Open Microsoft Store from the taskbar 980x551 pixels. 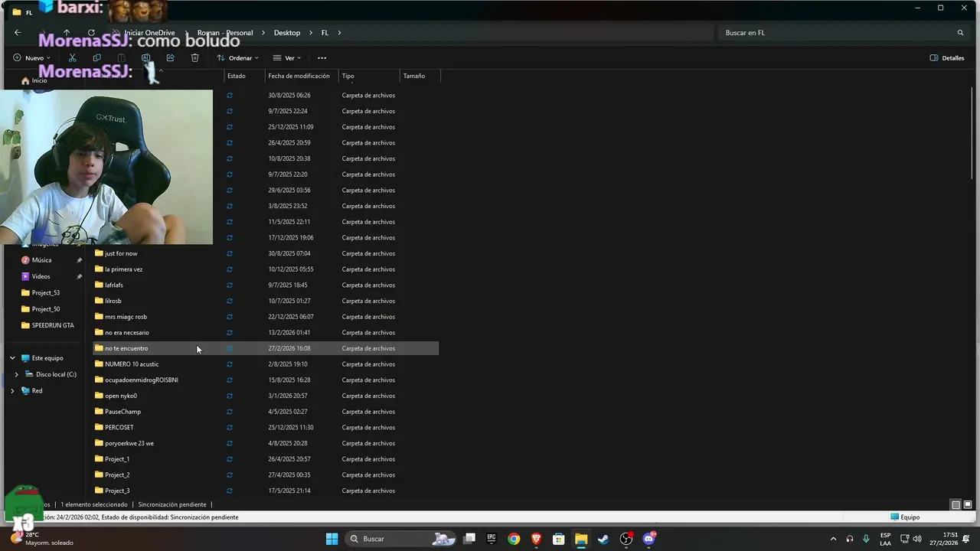point(559,539)
